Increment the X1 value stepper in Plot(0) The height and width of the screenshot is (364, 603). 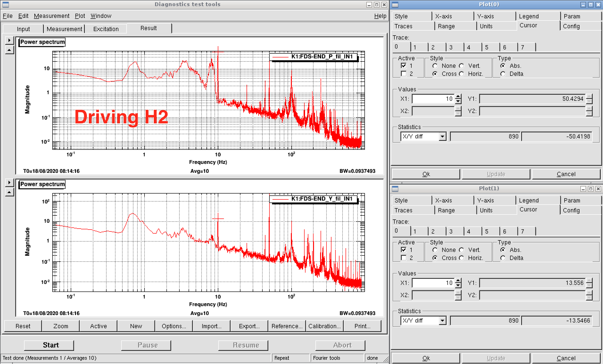point(458,97)
